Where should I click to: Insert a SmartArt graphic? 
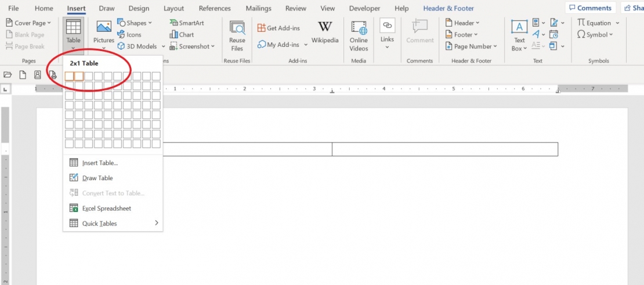point(187,23)
